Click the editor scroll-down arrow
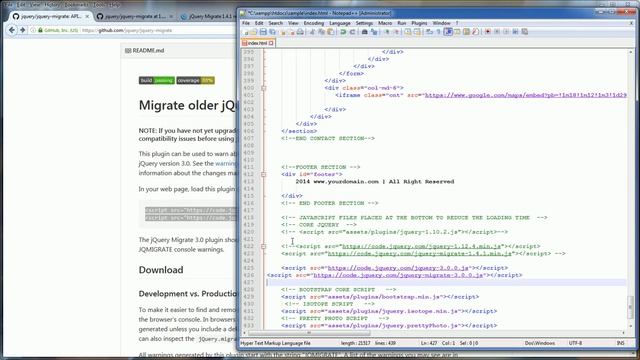This screenshot has width=640, height=360. coord(631,327)
